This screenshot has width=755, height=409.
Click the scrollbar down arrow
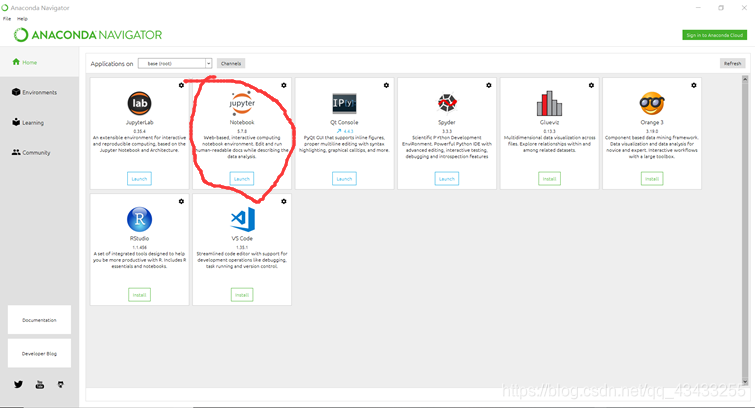coord(745,383)
